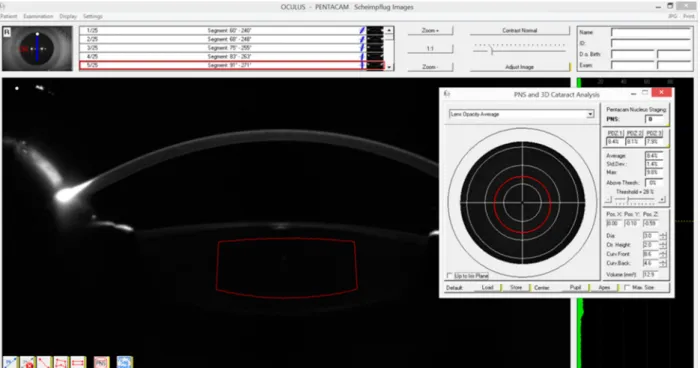This screenshot has width=700, height=368.
Task: Click the Oculus app icon in title bar
Action: click(x=3, y=6)
